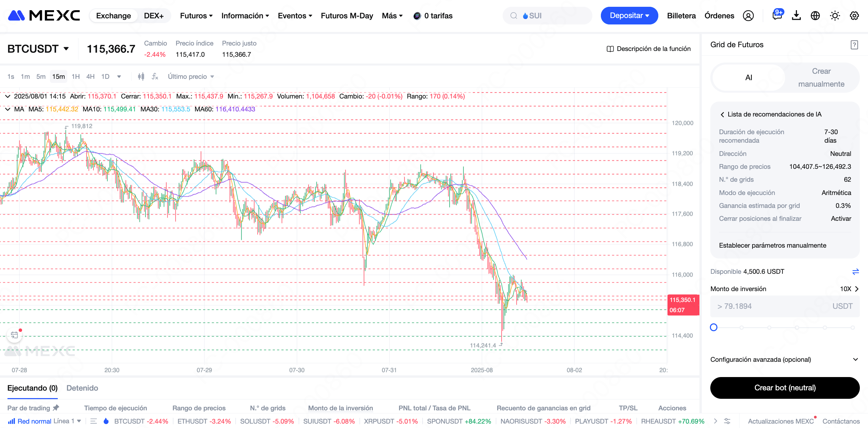Open the messages notification icon
Image resolution: width=868 pixels, height=428 pixels.
pos(777,16)
